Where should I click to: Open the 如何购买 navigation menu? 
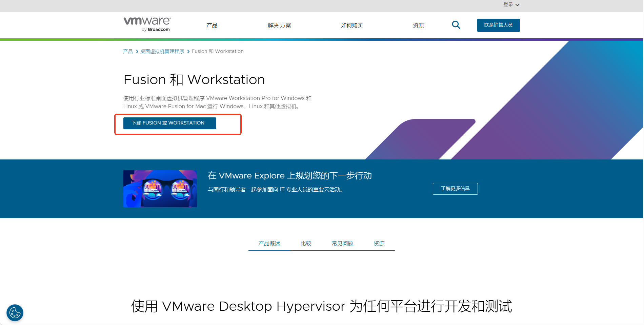click(x=352, y=25)
